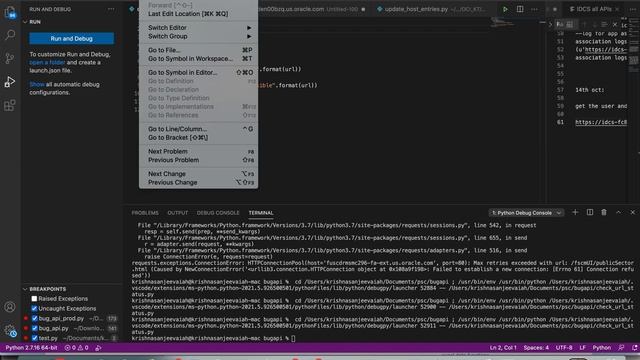Disable the test.py breakpoint
Screen dimensions: 640x360
tap(35, 338)
